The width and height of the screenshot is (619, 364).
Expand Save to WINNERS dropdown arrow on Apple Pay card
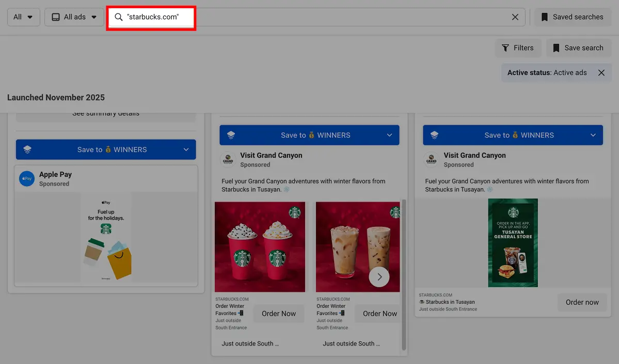tap(186, 150)
